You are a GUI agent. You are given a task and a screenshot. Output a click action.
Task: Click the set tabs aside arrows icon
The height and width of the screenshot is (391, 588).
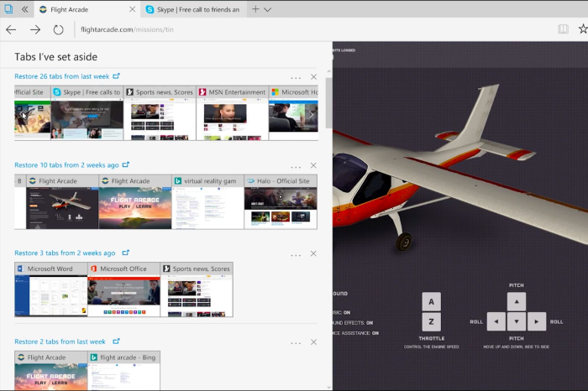tap(24, 9)
